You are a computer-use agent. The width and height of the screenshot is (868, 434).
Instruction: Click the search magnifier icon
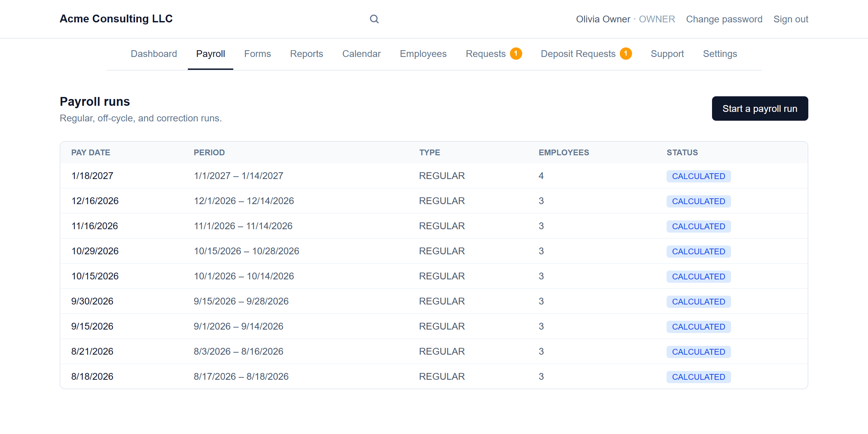pos(374,19)
